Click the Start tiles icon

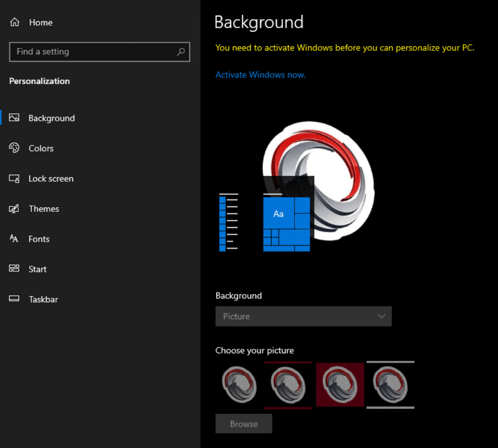[x=14, y=269]
